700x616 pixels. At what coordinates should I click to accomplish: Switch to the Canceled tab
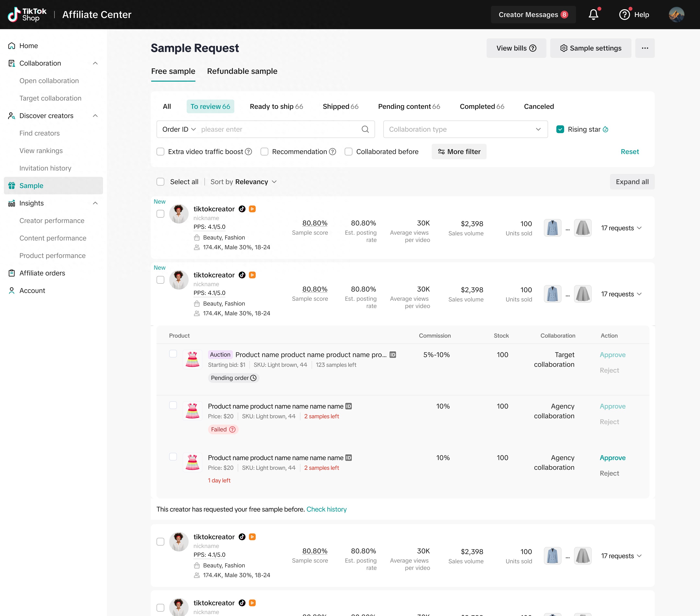pyautogui.click(x=539, y=106)
